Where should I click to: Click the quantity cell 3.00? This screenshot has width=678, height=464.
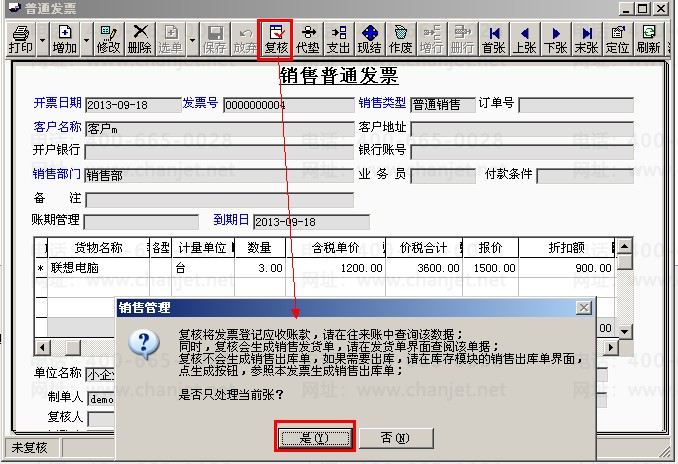tap(260, 268)
